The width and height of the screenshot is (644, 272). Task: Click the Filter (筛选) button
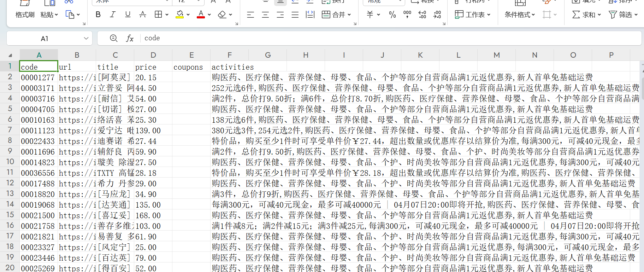click(620, 15)
